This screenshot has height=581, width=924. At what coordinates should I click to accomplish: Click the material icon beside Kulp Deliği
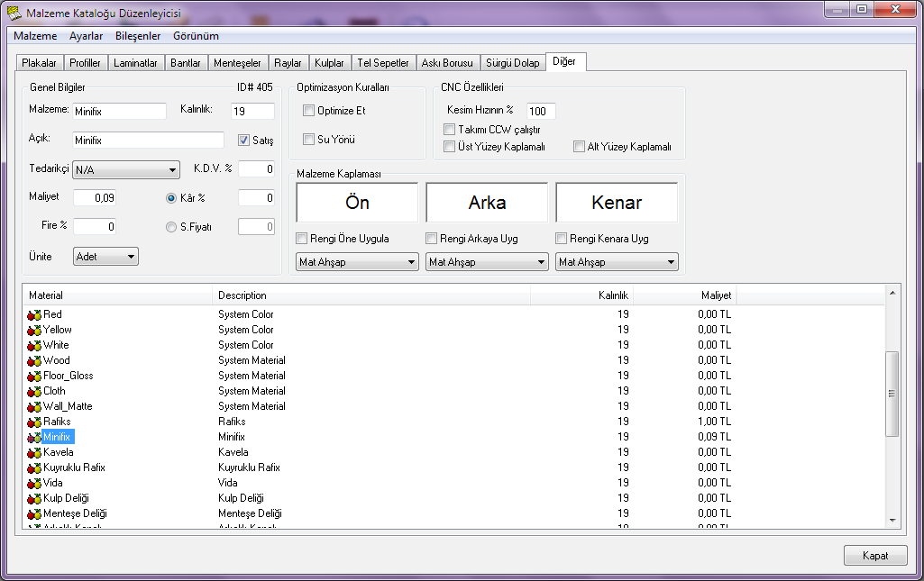(x=34, y=499)
